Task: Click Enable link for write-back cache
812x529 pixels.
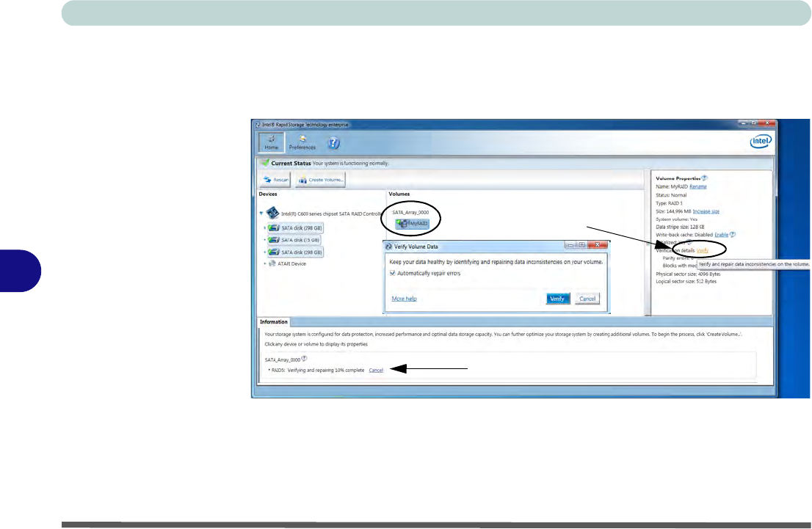Action: point(722,235)
